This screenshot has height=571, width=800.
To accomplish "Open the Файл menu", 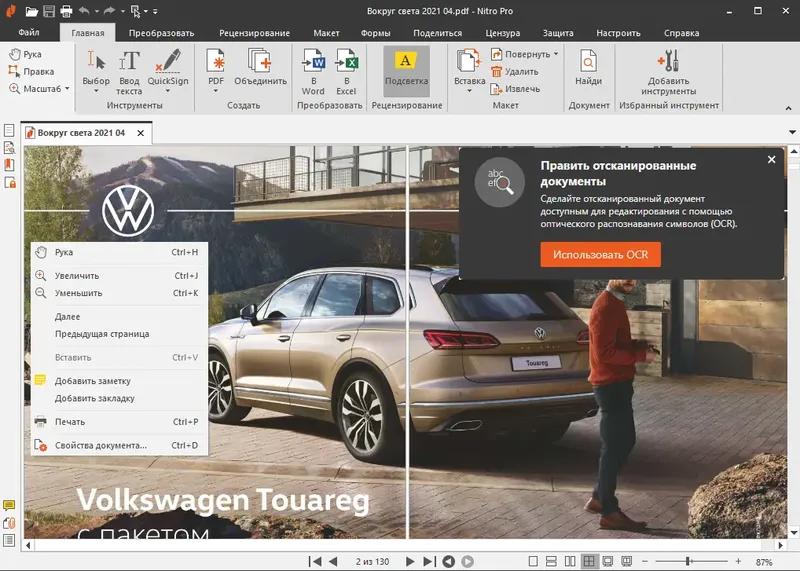I will 29,33.
